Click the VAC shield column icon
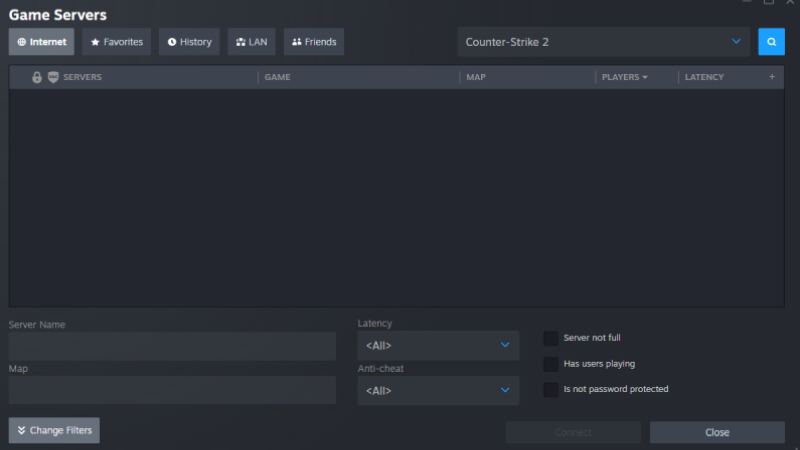The height and width of the screenshot is (450, 800). pyautogui.click(x=53, y=77)
